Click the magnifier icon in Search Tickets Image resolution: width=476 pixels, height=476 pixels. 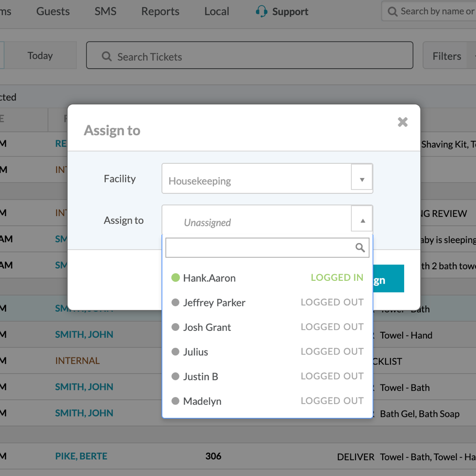(x=107, y=57)
